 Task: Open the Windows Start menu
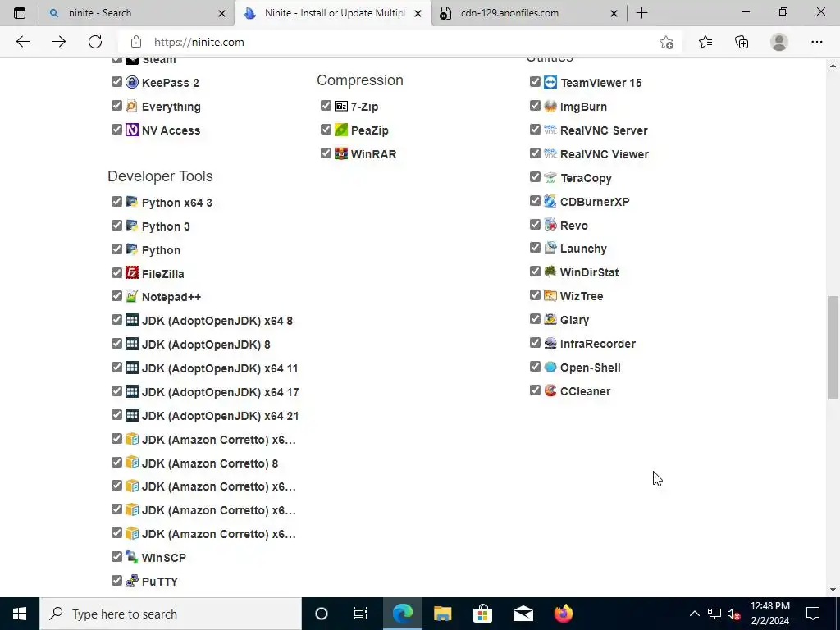click(20, 614)
